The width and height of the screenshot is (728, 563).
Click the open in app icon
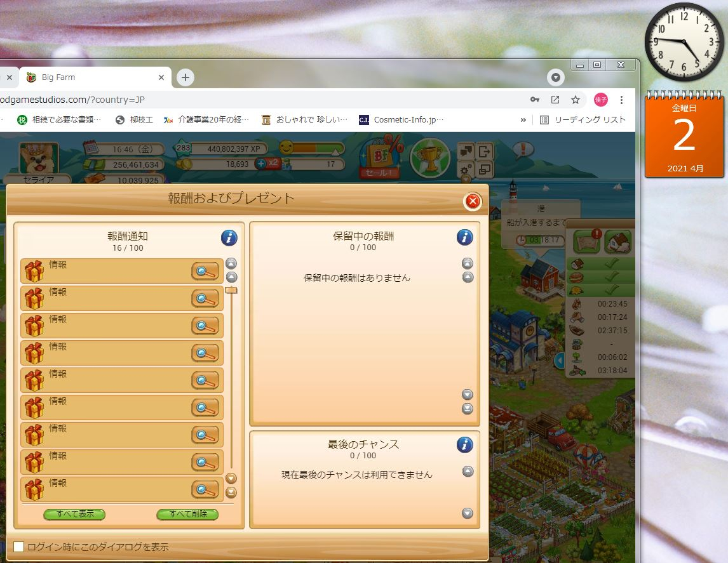(555, 100)
